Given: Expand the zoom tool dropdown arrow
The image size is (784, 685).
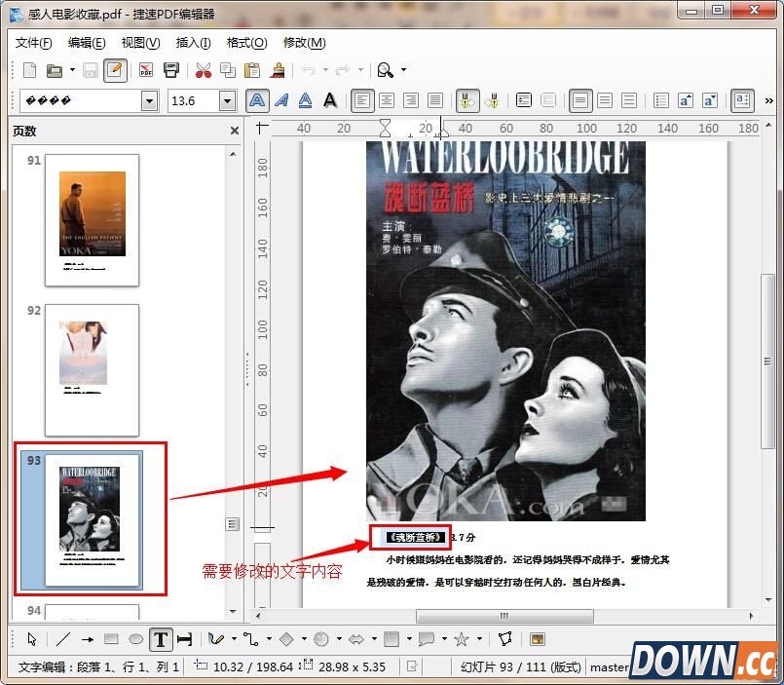Looking at the screenshot, I should click(x=404, y=70).
